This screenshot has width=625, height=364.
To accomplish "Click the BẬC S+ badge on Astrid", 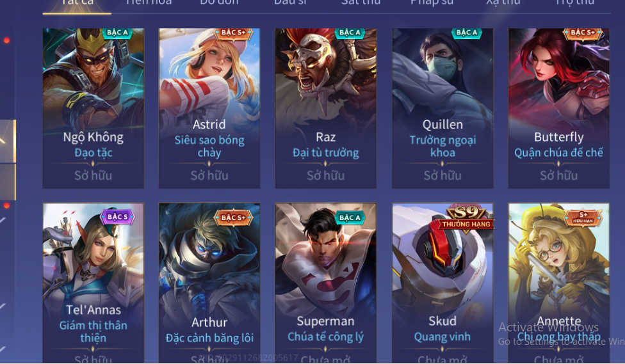I will coord(234,33).
